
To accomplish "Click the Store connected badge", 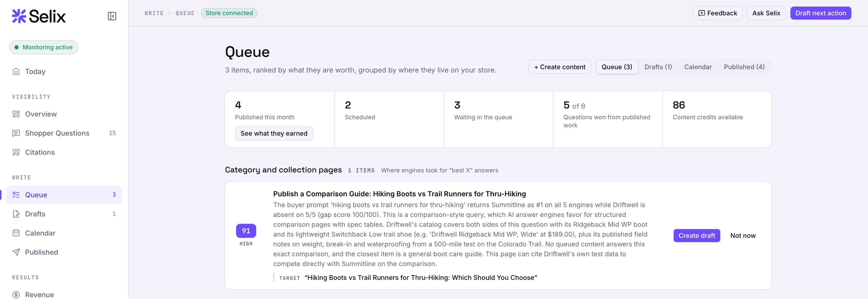I will (229, 13).
